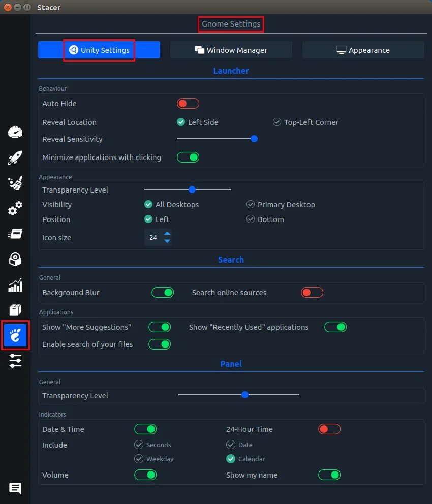Screen dimensions: 432x504
Task: Open feedback chat bubble icon
Action: [x=15, y=488]
